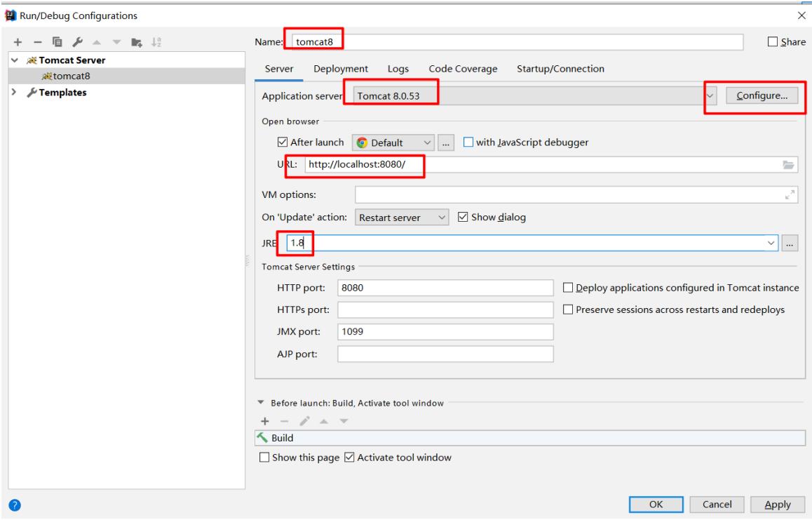
Task: Move configuration up with toolbar arrow
Action: click(x=97, y=43)
